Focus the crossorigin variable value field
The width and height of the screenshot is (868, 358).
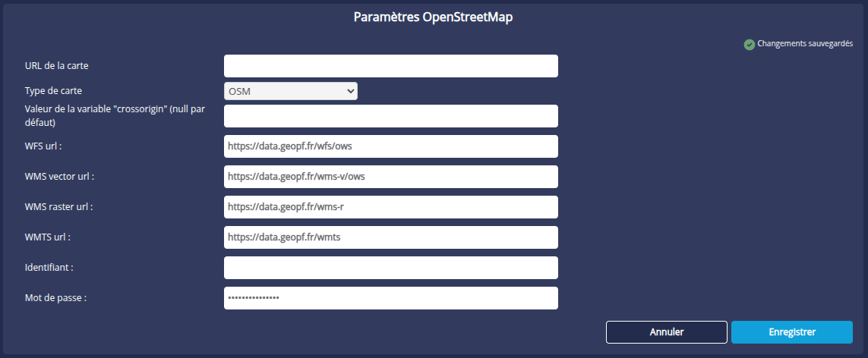tap(391, 116)
